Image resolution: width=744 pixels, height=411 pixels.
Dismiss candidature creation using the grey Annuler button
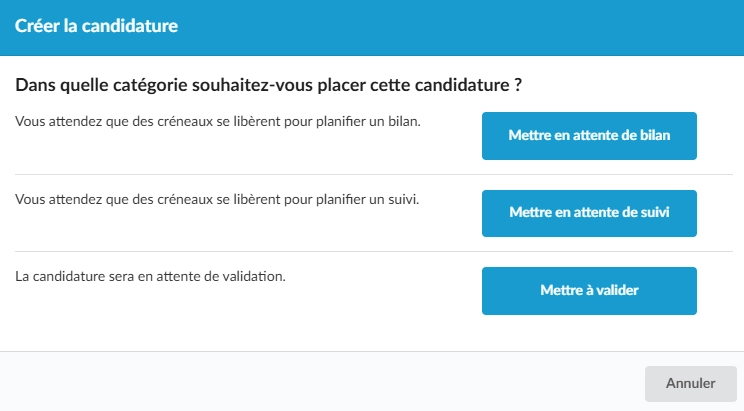(x=690, y=383)
